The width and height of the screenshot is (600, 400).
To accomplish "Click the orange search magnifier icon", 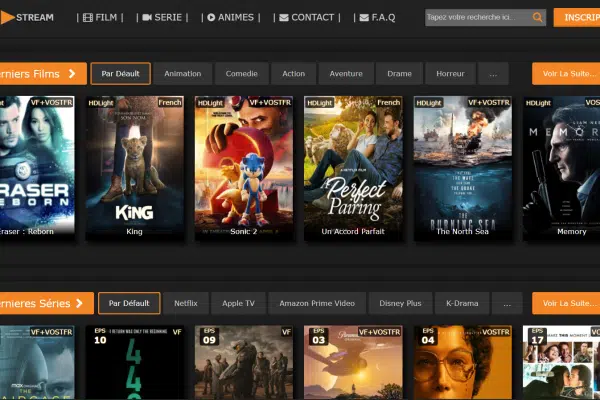I will (537, 17).
